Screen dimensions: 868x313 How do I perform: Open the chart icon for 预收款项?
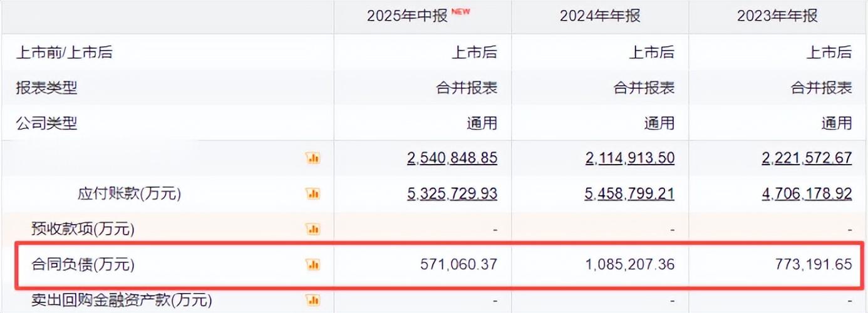[313, 229]
